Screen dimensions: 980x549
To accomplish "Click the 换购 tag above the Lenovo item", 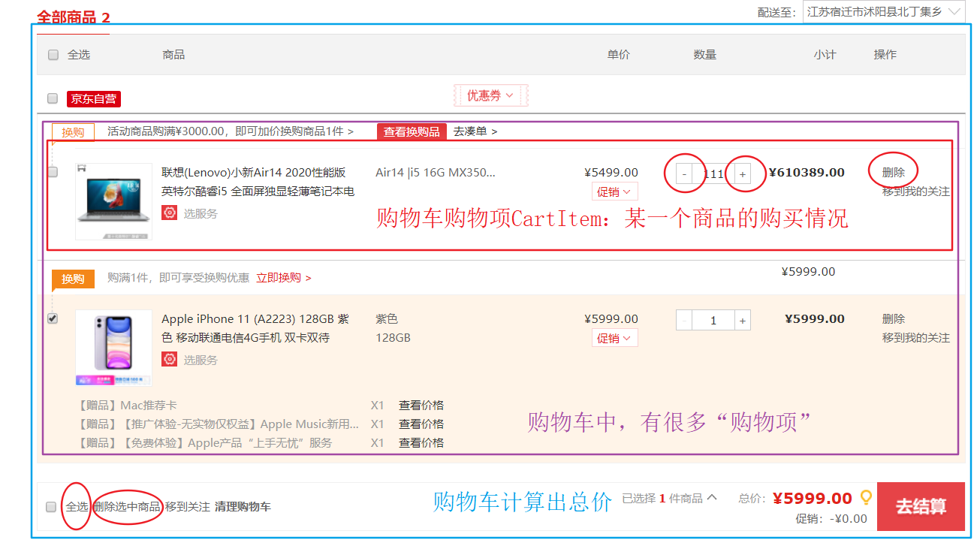I will (73, 132).
